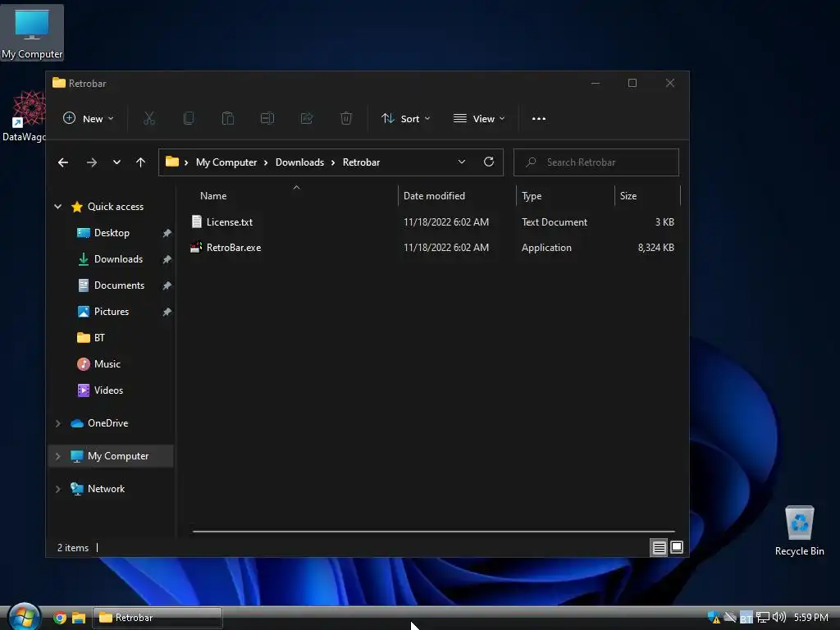Sort by Date modified column header
This screenshot has height=630, width=840.
(x=434, y=195)
